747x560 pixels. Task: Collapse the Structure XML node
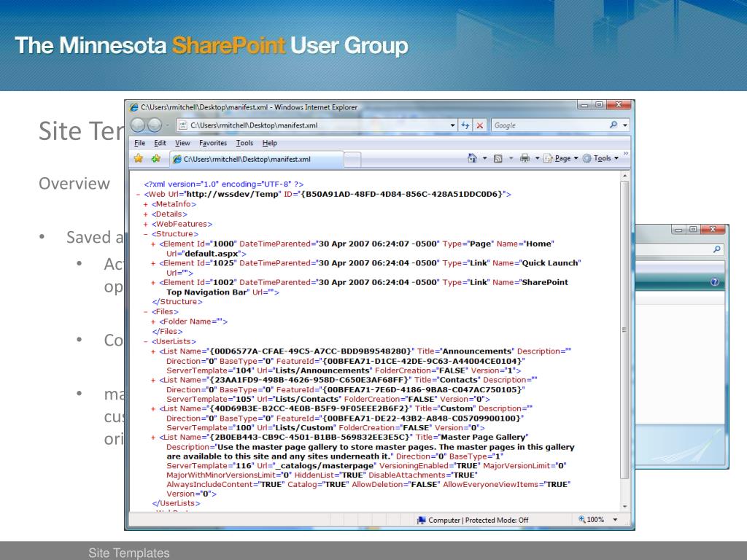click(146, 234)
